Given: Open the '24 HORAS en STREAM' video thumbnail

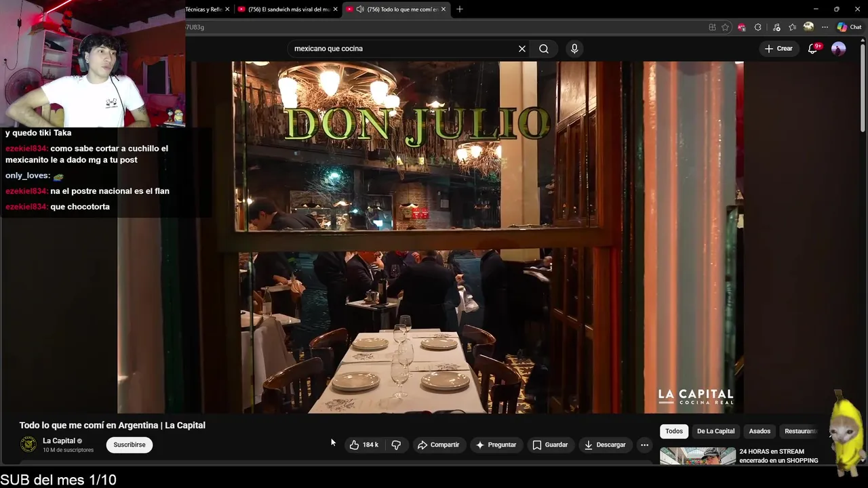Looking at the screenshot, I should coord(698,456).
